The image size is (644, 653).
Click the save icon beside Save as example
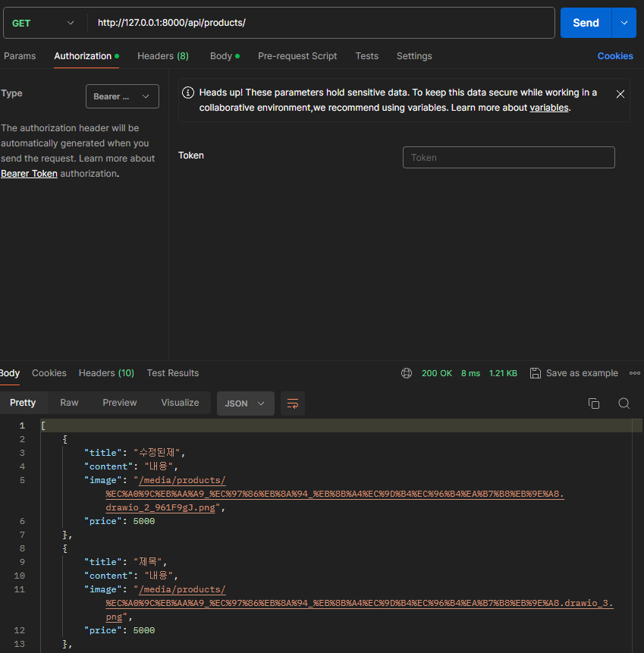click(x=536, y=373)
